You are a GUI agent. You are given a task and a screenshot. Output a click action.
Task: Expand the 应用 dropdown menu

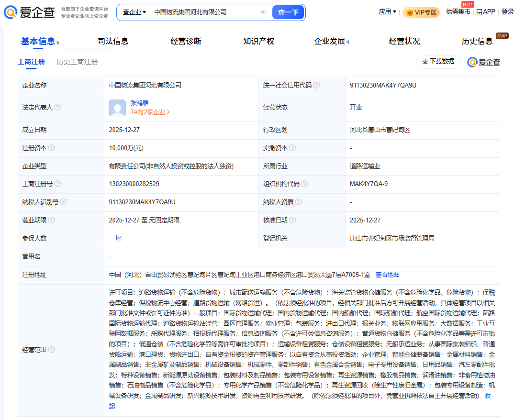pos(387,12)
